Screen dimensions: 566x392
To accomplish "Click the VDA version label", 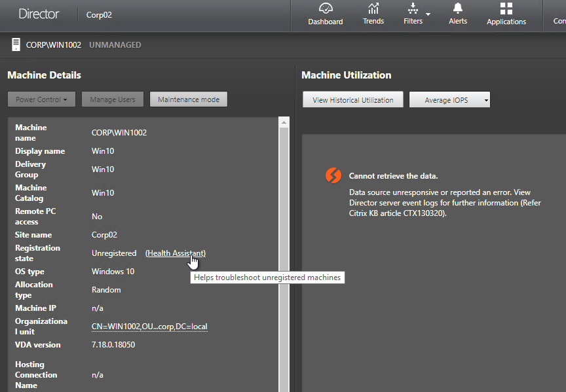I will point(38,344).
